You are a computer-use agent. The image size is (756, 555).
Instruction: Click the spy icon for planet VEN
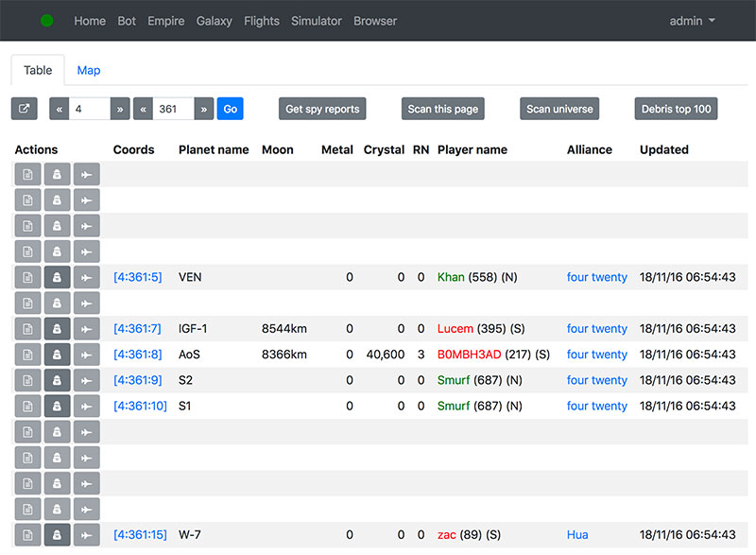57,277
